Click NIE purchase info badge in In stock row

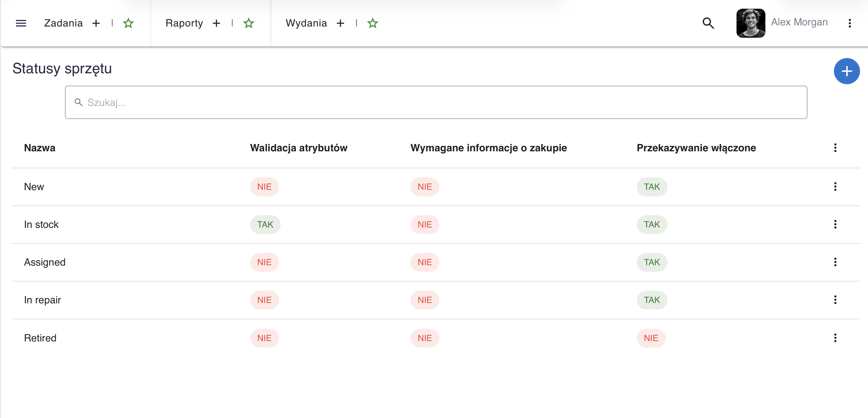click(425, 225)
